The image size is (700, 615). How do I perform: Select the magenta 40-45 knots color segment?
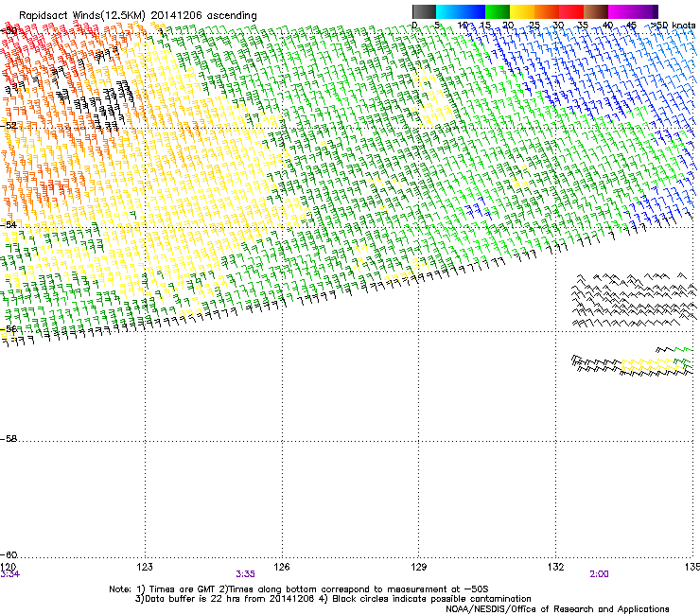(x=621, y=11)
